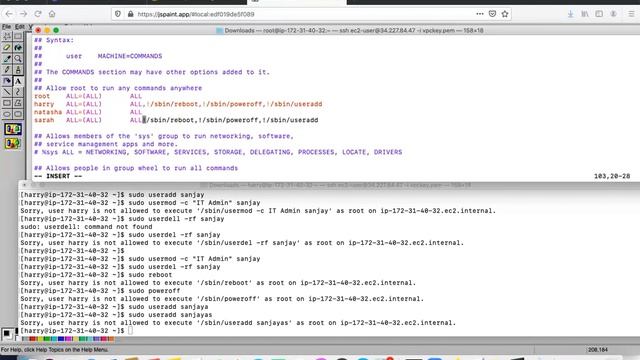Open the browser home page
The width and height of the screenshot is (640, 360).
pos(52,14)
